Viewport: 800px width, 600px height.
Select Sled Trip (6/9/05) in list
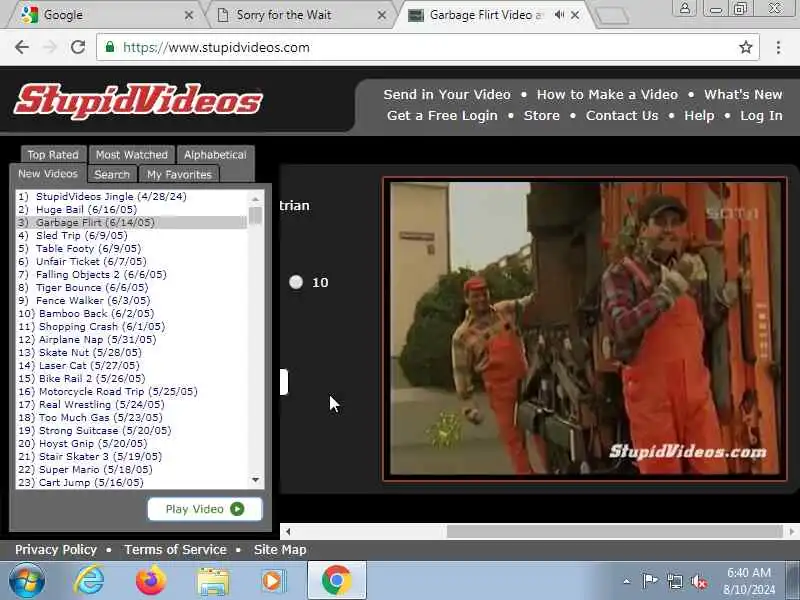(132, 235)
